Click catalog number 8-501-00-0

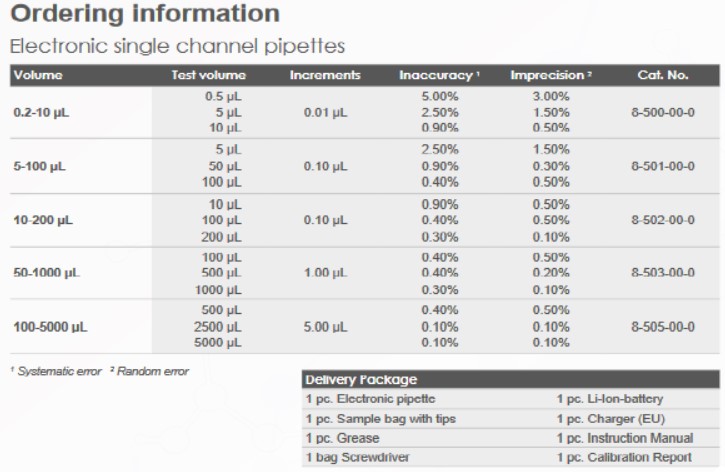663,166
